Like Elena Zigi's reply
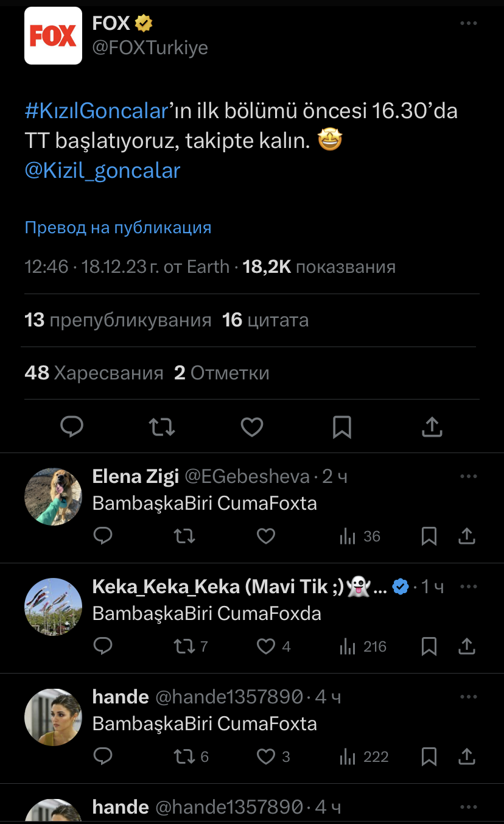504x824 pixels. [266, 536]
